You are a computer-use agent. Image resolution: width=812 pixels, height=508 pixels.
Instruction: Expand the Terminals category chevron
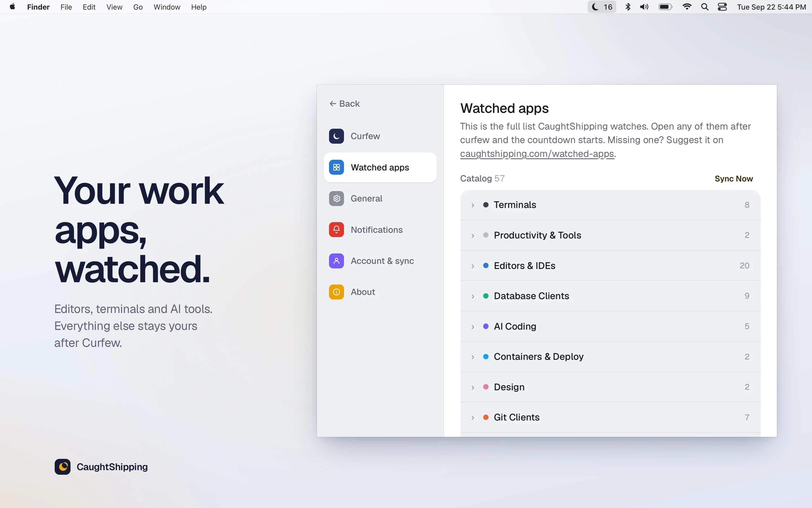pos(473,205)
